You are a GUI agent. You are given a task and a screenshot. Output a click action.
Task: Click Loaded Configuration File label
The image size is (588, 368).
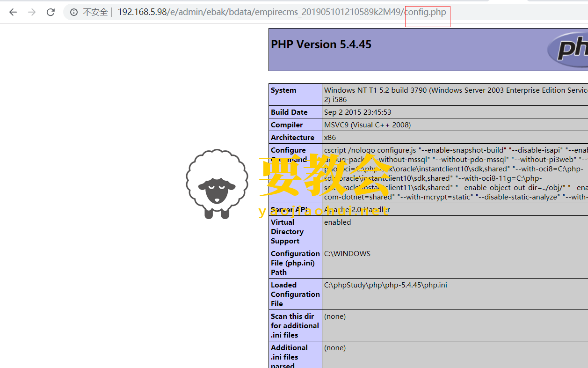(295, 294)
